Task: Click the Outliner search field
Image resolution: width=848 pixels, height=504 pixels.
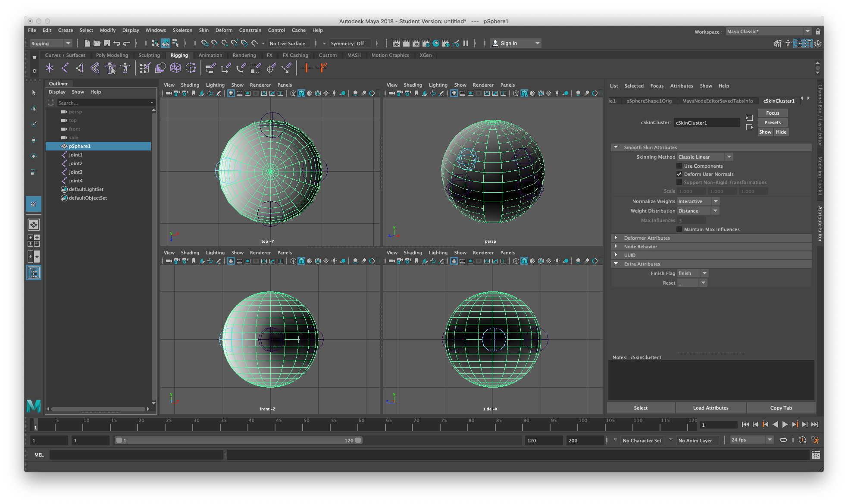Action: coord(105,103)
